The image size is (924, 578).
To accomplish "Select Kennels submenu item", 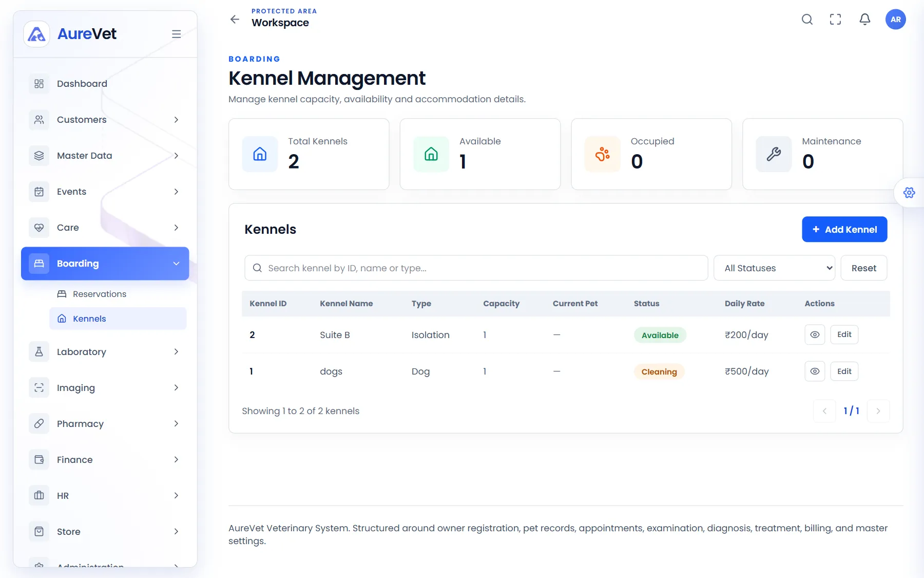I will click(x=118, y=319).
